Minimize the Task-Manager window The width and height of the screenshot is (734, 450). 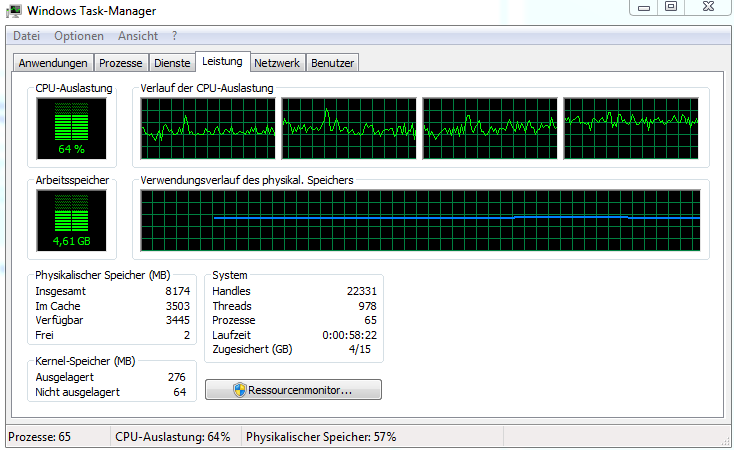pyautogui.click(x=644, y=7)
